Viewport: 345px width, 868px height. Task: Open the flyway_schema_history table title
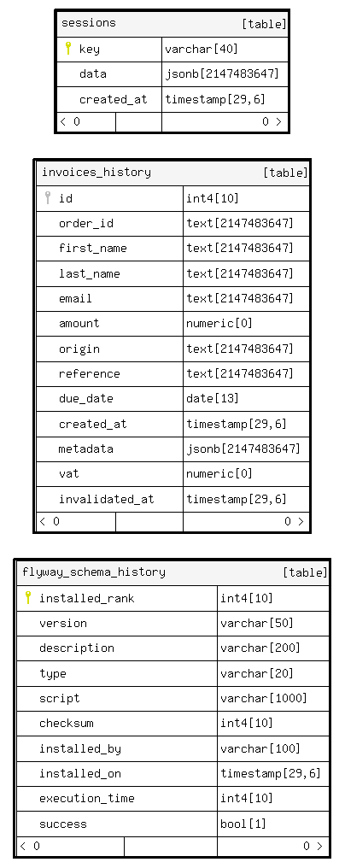(94, 572)
